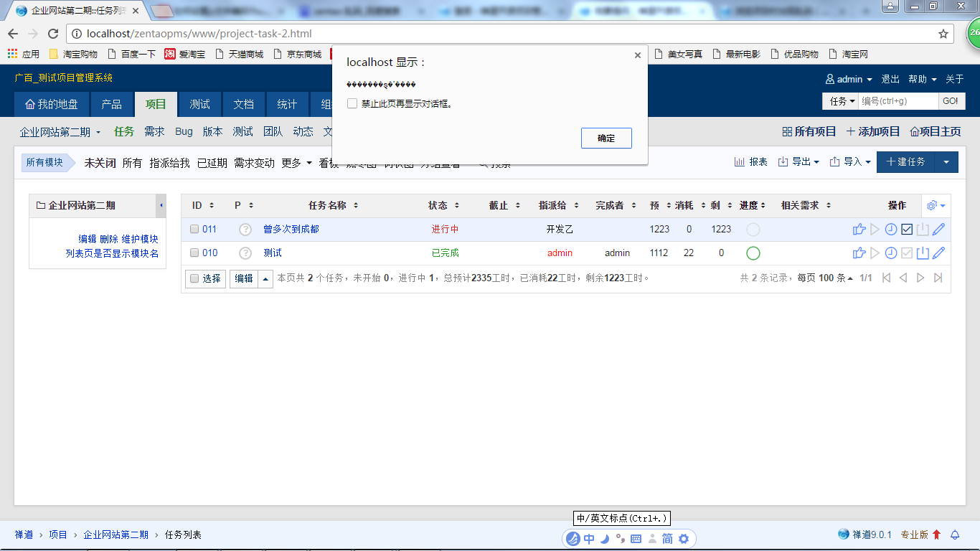Click the browser reload button

click(53, 34)
